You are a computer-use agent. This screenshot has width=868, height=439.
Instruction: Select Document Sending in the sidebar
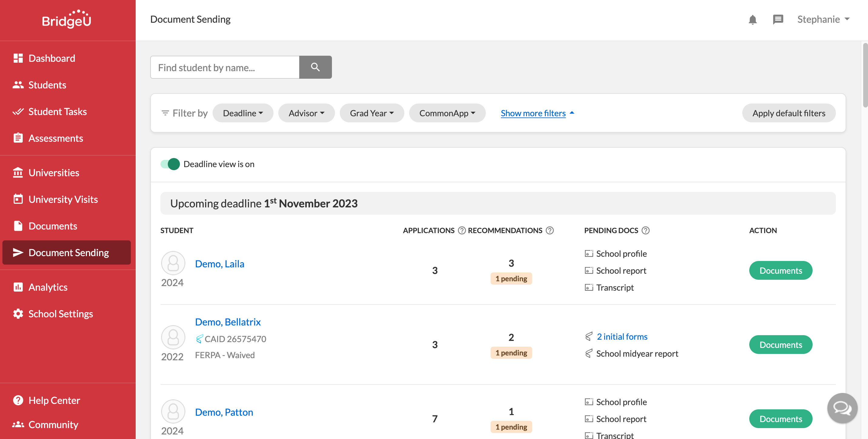point(67,253)
